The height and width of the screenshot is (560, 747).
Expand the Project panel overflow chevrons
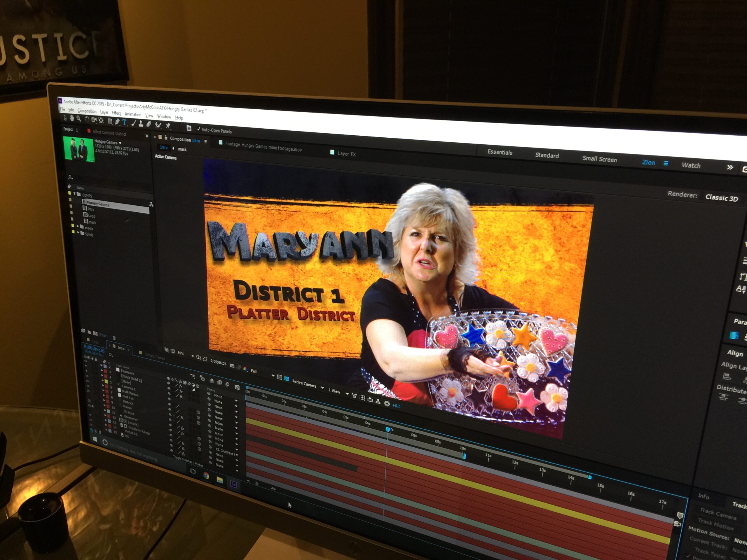click(x=147, y=136)
